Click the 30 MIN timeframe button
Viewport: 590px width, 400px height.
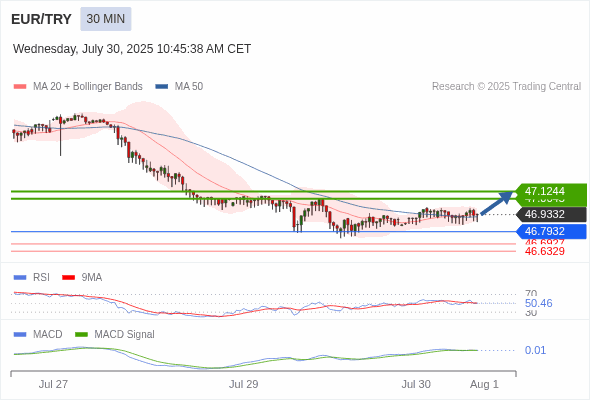pos(106,19)
